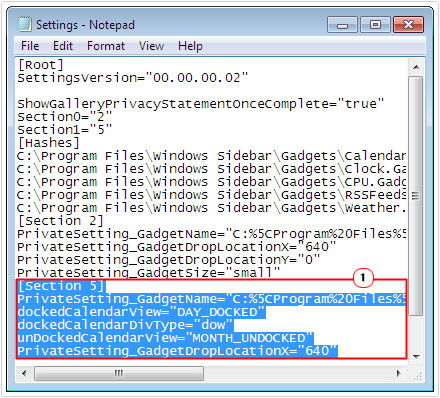Click the Gadgets\CPU.Gadg path line

(212, 182)
